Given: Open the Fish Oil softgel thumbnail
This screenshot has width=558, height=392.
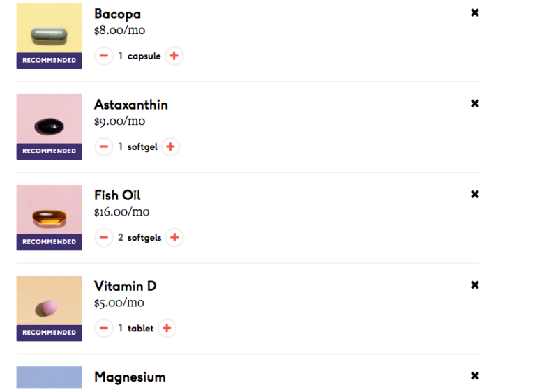Looking at the screenshot, I should (x=49, y=218).
